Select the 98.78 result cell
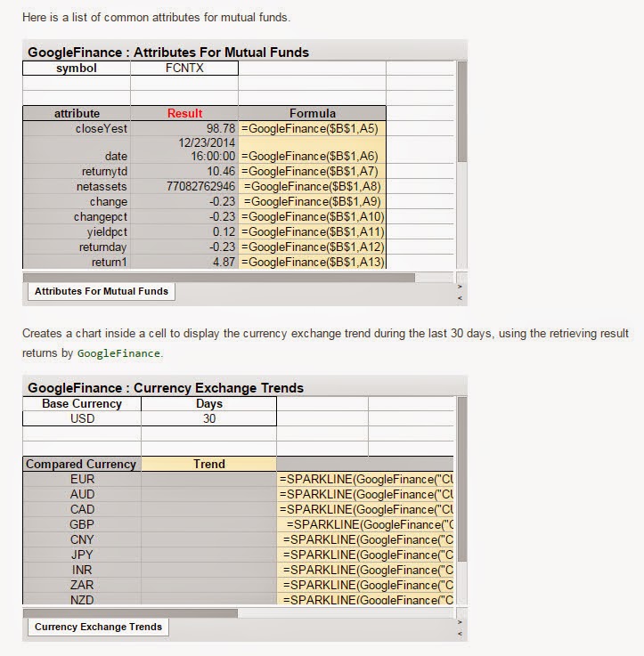Image resolution: width=644 pixels, height=656 pixels. point(184,128)
